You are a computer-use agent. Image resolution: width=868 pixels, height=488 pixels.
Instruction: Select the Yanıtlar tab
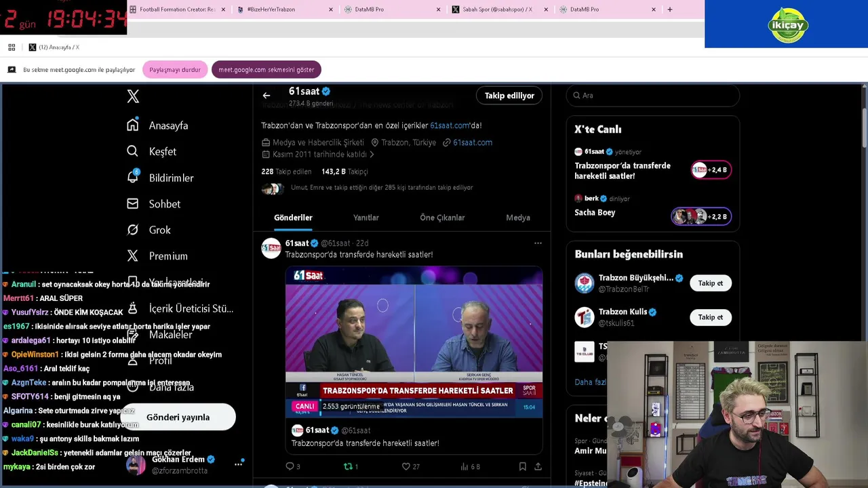click(x=366, y=218)
